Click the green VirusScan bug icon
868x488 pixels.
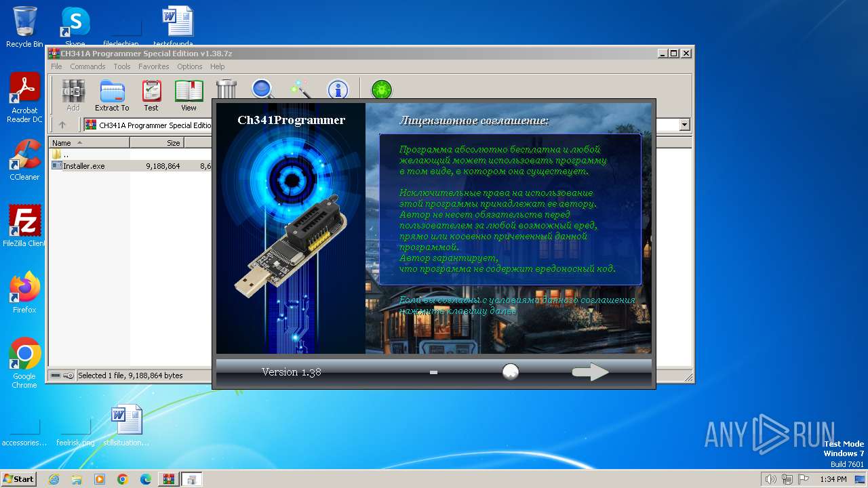point(382,89)
